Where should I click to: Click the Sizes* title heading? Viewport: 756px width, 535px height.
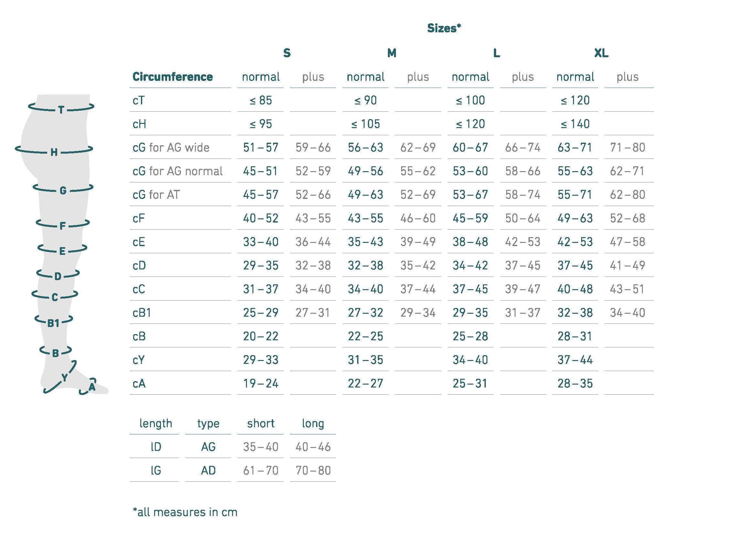444,28
